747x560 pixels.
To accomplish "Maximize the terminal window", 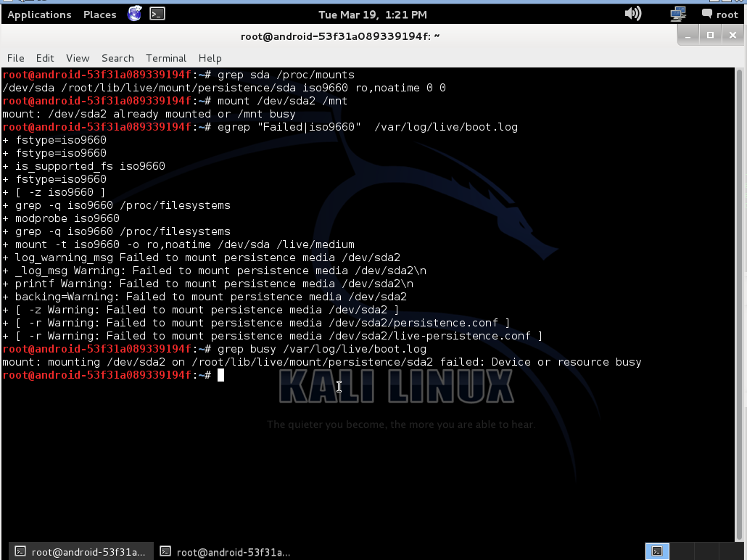I will (710, 36).
